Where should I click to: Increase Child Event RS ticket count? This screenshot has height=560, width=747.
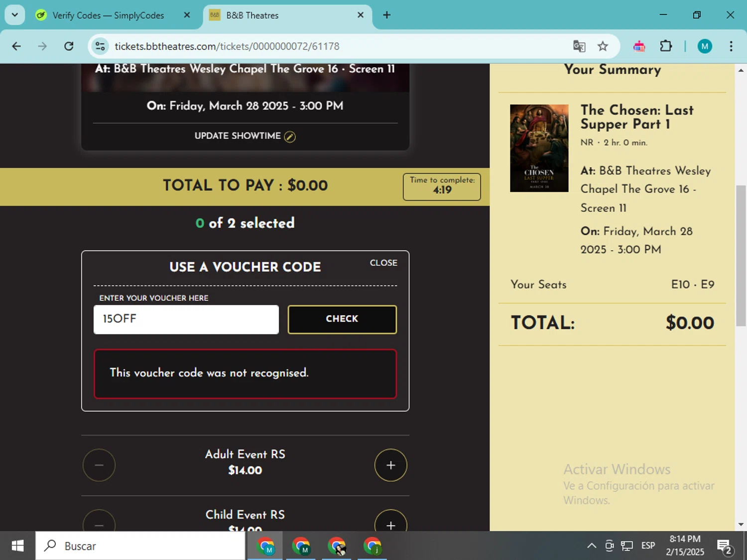pos(391,521)
